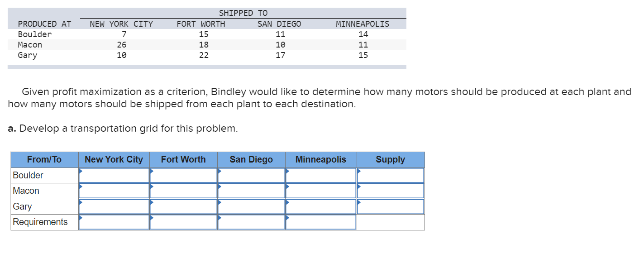Select the Macon Supply answer field

click(390, 191)
